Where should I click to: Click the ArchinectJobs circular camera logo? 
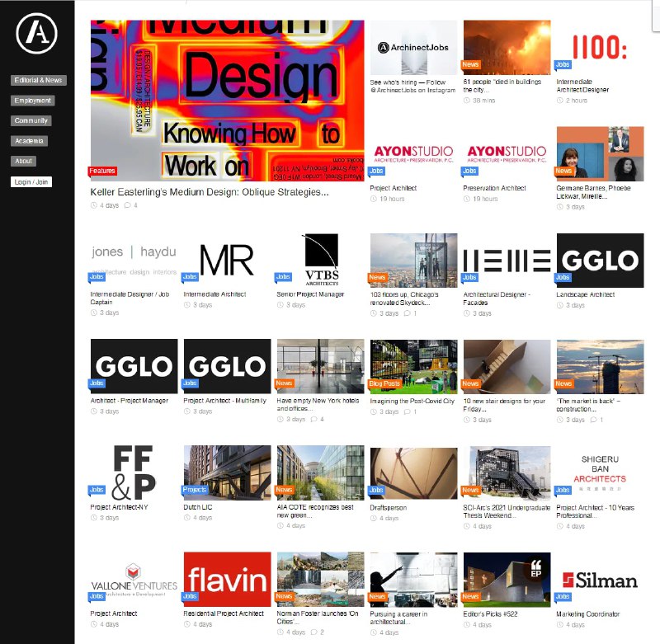click(x=382, y=47)
